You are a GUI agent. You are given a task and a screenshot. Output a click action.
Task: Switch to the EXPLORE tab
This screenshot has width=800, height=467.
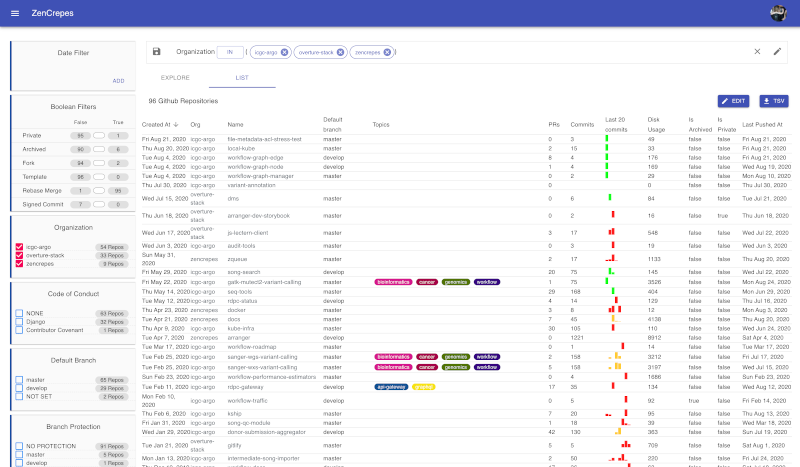(x=175, y=78)
